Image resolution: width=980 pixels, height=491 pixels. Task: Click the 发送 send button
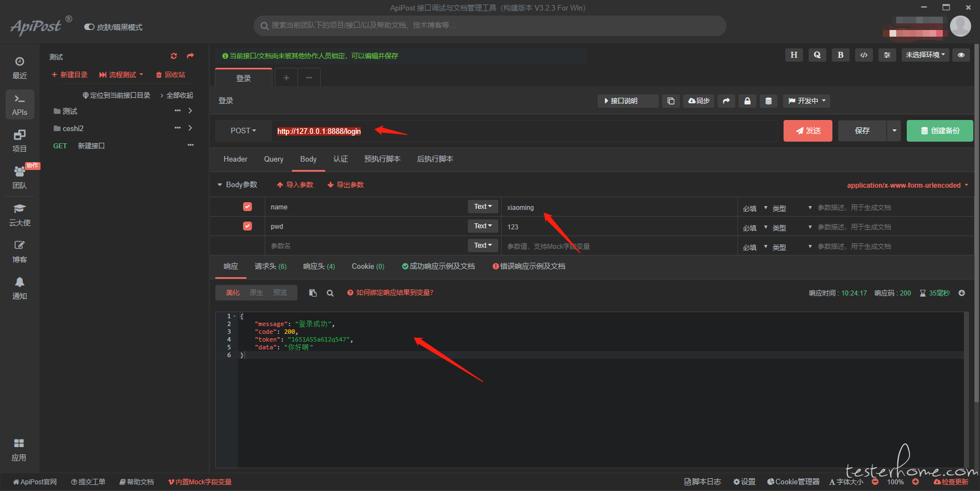tap(807, 131)
